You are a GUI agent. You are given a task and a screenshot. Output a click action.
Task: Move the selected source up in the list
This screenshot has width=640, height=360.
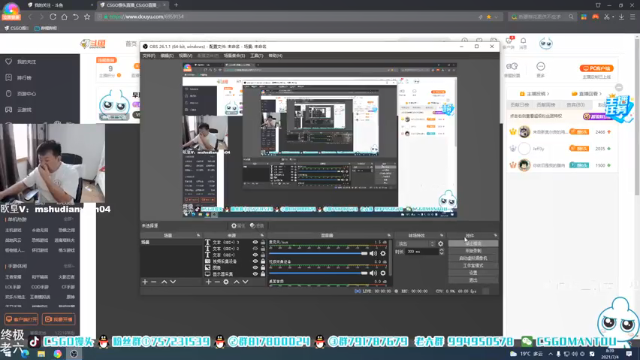pyautogui.click(x=236, y=282)
